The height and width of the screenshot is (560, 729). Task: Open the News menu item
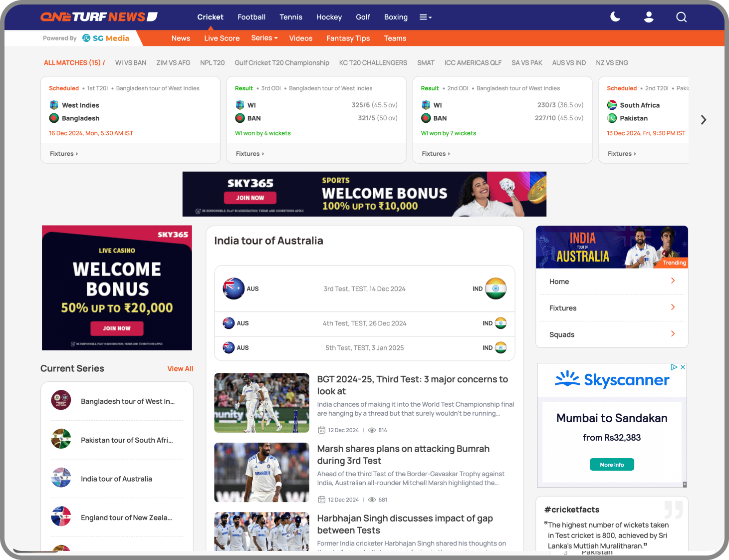coord(181,38)
